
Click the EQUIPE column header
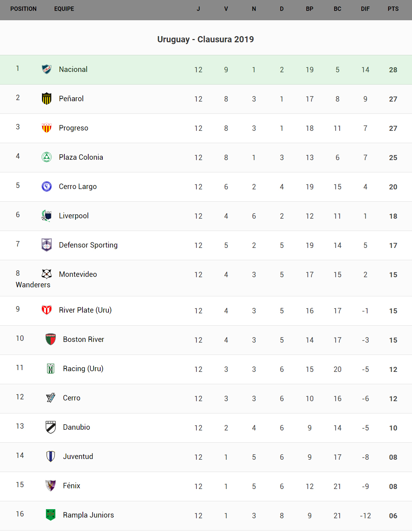[64, 9]
